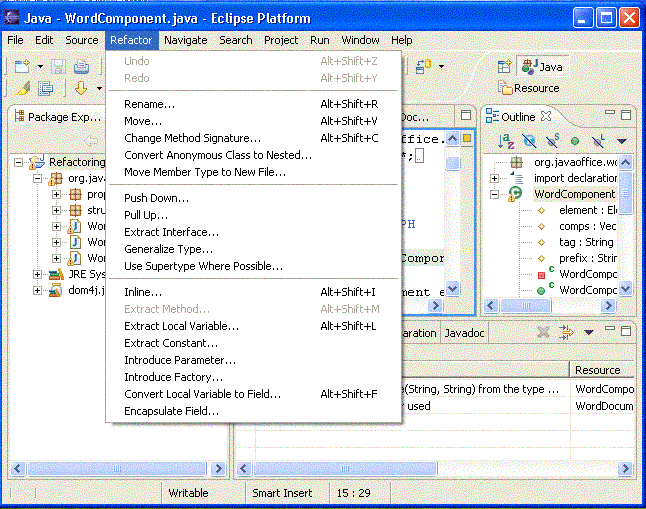Image resolution: width=646 pixels, height=509 pixels.
Task: Open the Outline view menu dropdown arrow
Action: (x=621, y=141)
